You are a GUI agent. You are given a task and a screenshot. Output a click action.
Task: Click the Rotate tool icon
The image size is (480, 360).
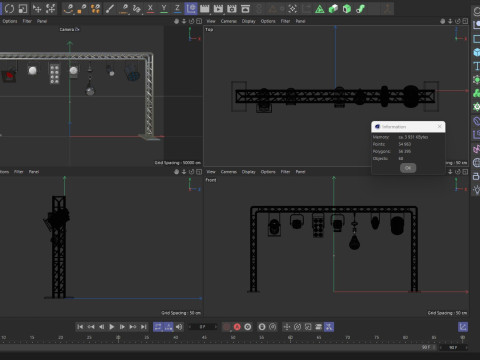9,9
